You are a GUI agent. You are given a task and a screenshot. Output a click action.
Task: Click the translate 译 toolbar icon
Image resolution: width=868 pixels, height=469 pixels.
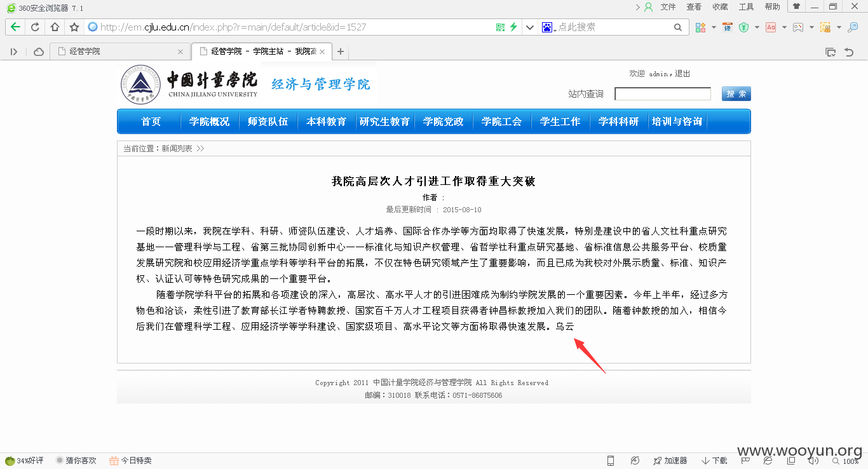728,27
